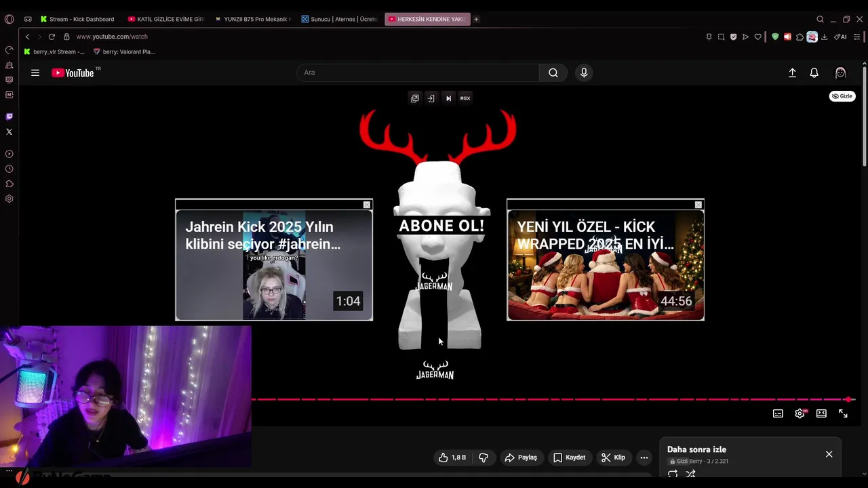Viewport: 868px width, 488px height.
Task: Open X (Twitter) in the Opera sidebar
Action: pos(9,132)
